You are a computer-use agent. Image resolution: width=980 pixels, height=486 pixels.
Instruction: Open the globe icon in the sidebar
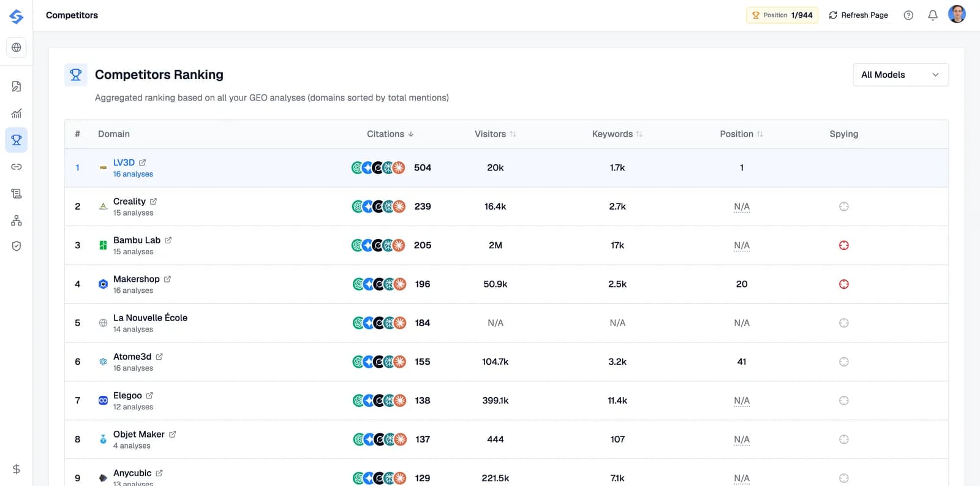pyautogui.click(x=17, y=47)
